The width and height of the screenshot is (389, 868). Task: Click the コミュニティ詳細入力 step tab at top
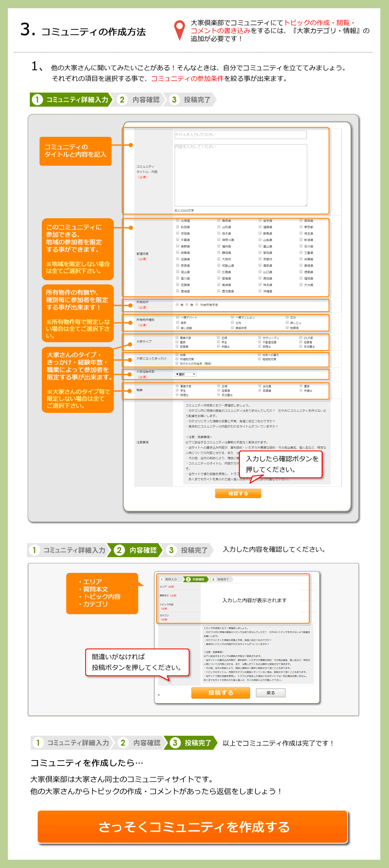pos(71,100)
